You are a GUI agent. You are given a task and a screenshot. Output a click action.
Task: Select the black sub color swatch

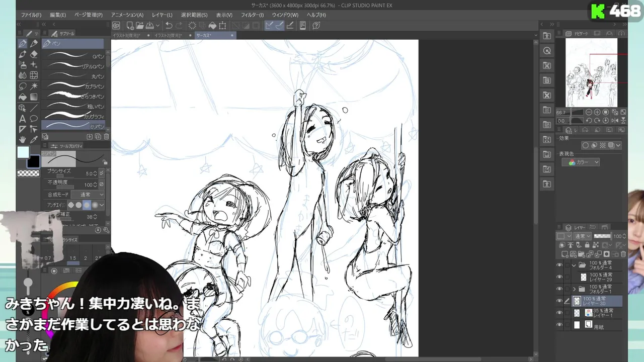point(33,161)
